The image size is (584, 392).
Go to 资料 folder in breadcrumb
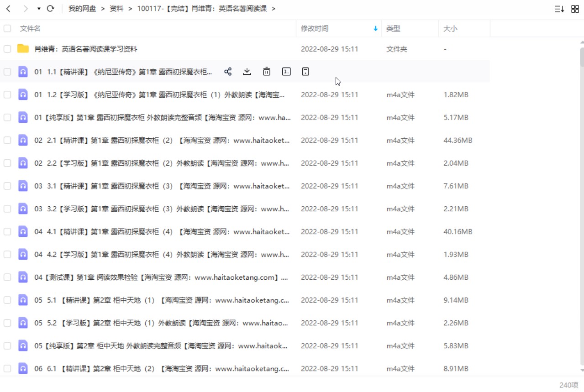[x=116, y=9]
